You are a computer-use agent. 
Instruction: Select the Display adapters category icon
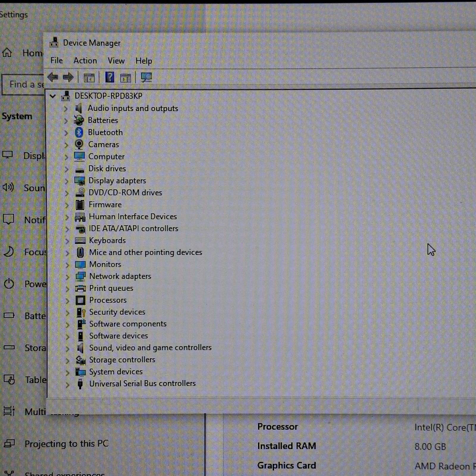click(80, 181)
